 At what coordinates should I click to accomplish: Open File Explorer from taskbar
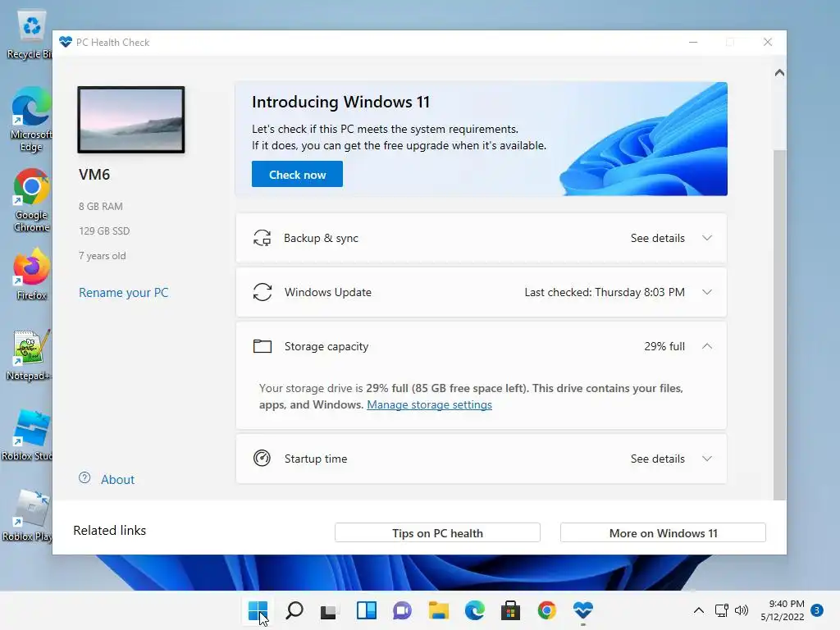click(x=438, y=610)
